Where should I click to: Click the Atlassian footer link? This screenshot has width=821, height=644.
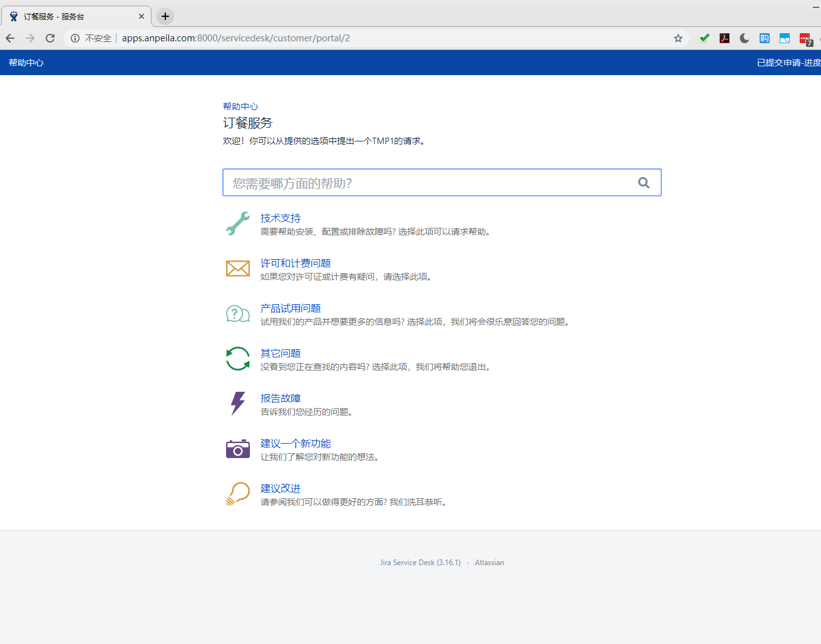[489, 563]
